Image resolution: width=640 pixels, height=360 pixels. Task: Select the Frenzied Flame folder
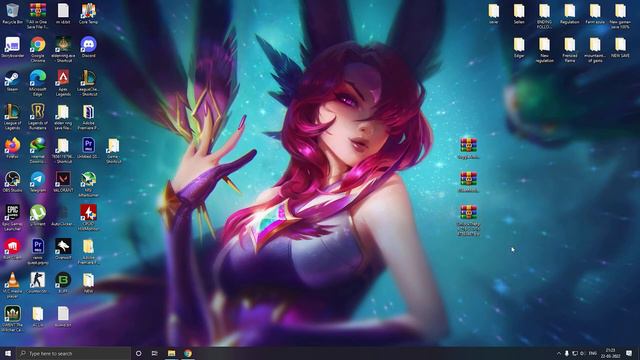(570, 49)
